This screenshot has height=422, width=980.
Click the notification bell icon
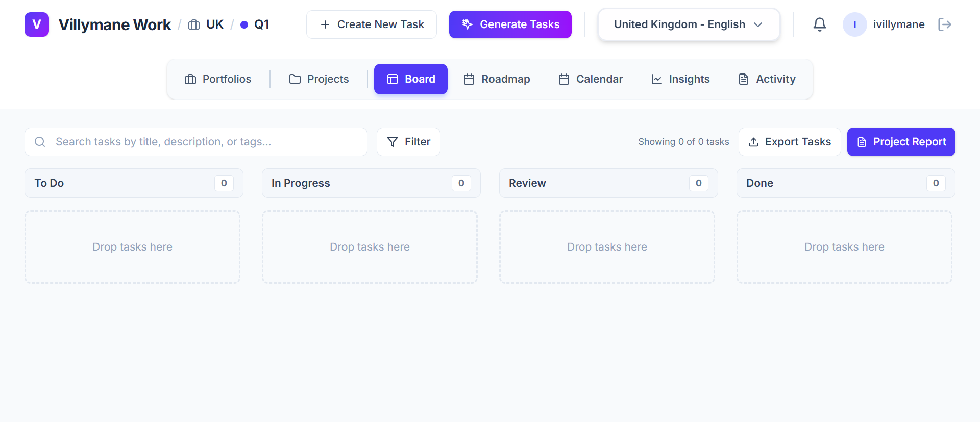pyautogui.click(x=820, y=24)
